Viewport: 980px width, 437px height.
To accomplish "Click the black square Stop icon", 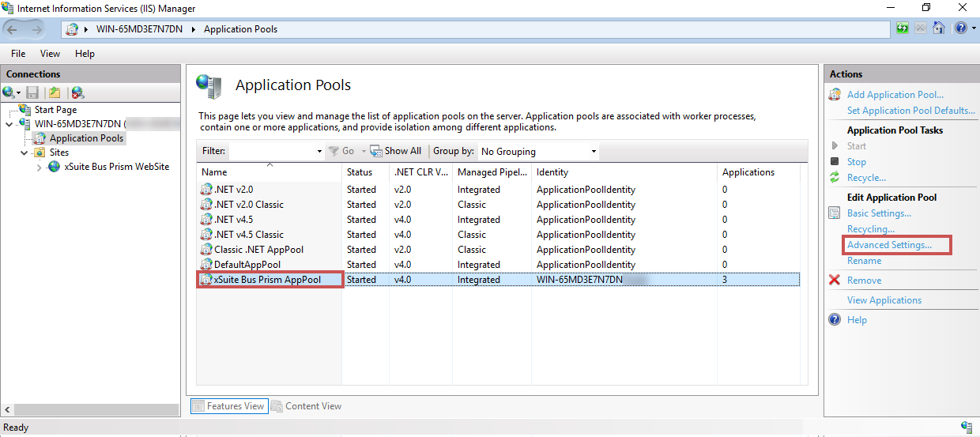I will pyautogui.click(x=835, y=162).
